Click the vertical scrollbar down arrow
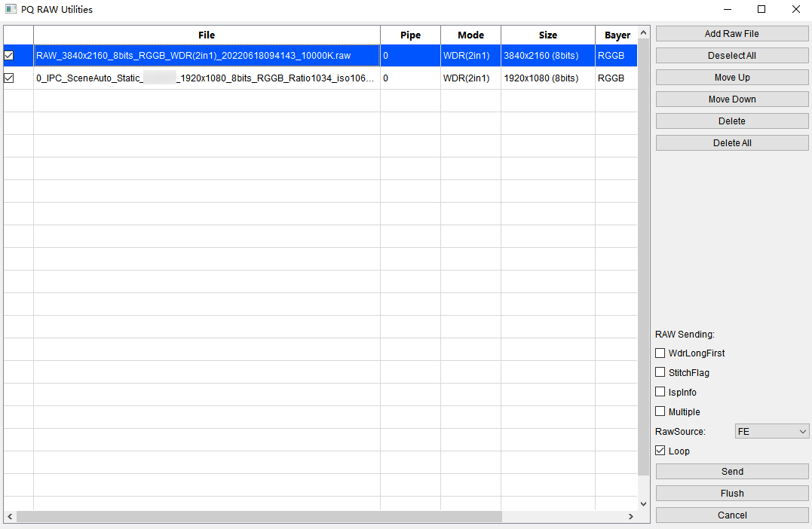The image size is (812, 529). click(643, 503)
